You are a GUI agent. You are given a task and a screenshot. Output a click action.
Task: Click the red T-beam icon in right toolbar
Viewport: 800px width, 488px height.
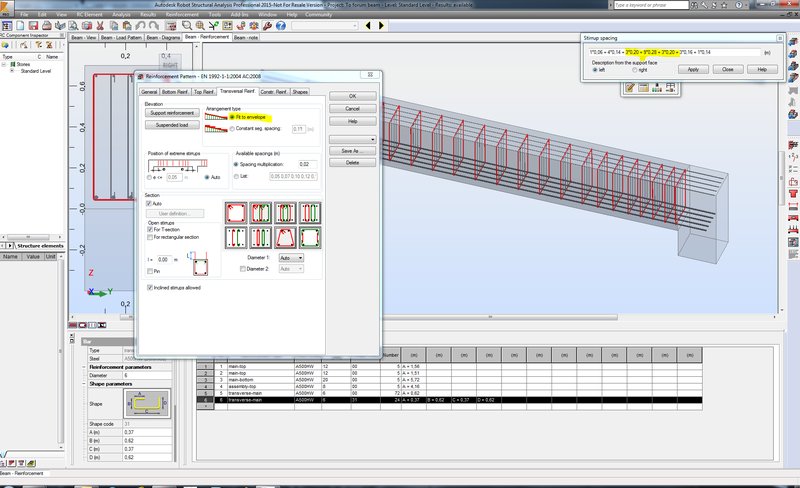point(793,194)
